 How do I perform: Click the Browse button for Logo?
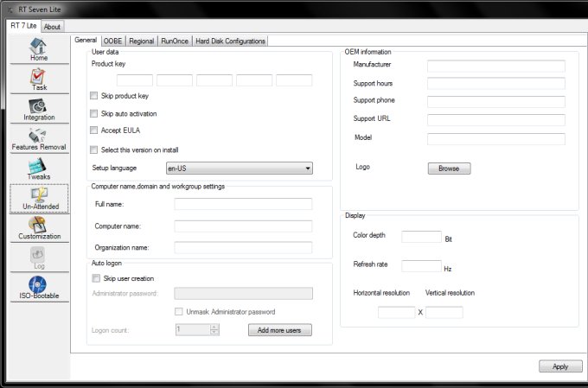[x=449, y=169]
